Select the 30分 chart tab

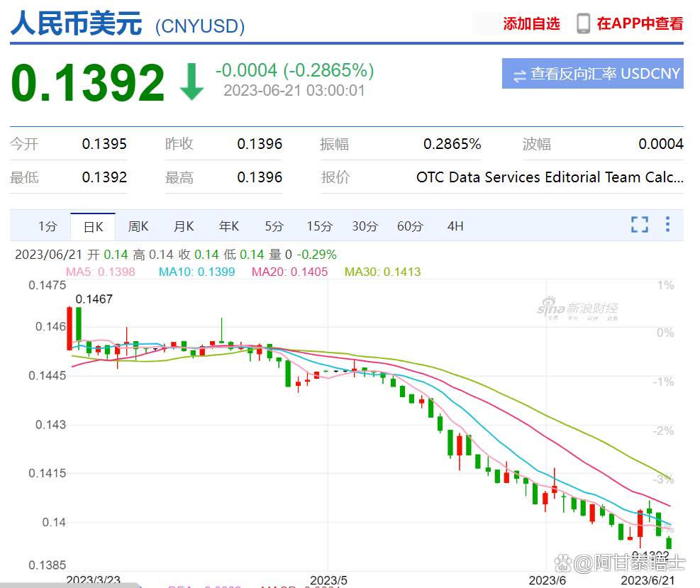click(365, 226)
